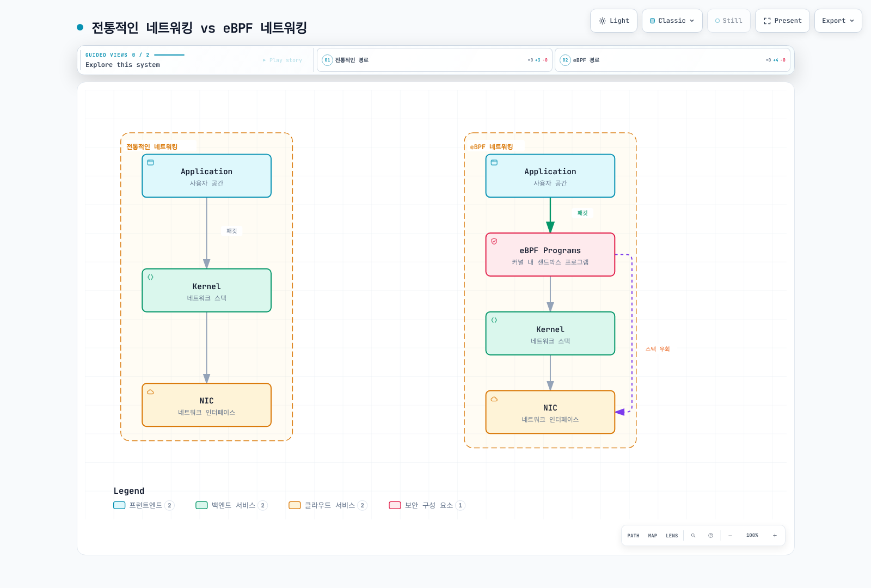The image size is (871, 588).
Task: Open the Export dropdown menu
Action: [838, 21]
